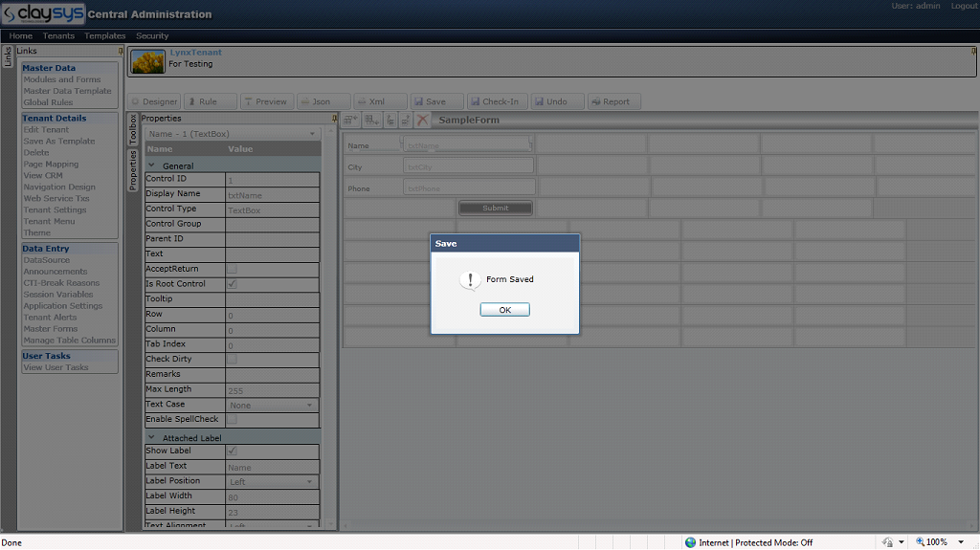This screenshot has height=550, width=980.
Task: Click the Report toolbar button
Action: click(614, 101)
